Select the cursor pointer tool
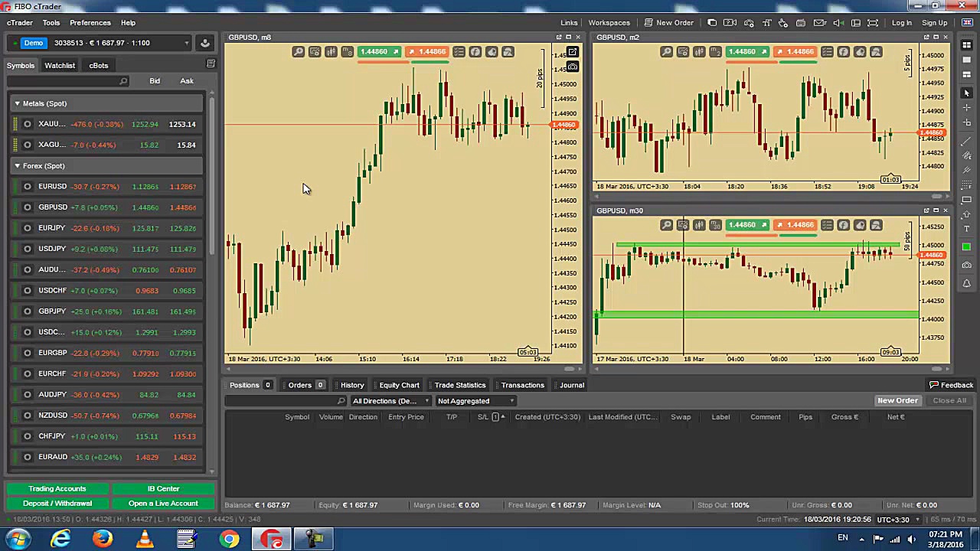This screenshot has height=551, width=980. click(x=966, y=93)
